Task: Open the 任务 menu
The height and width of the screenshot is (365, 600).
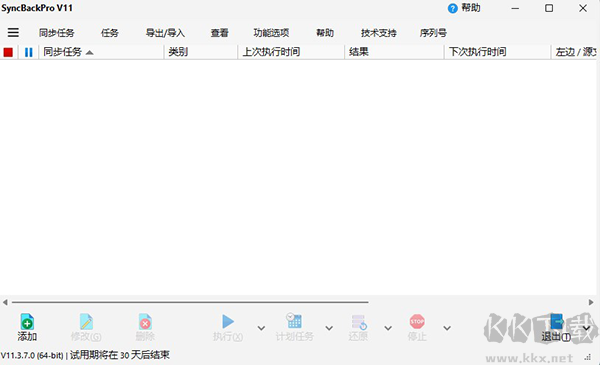Action: 110,33
